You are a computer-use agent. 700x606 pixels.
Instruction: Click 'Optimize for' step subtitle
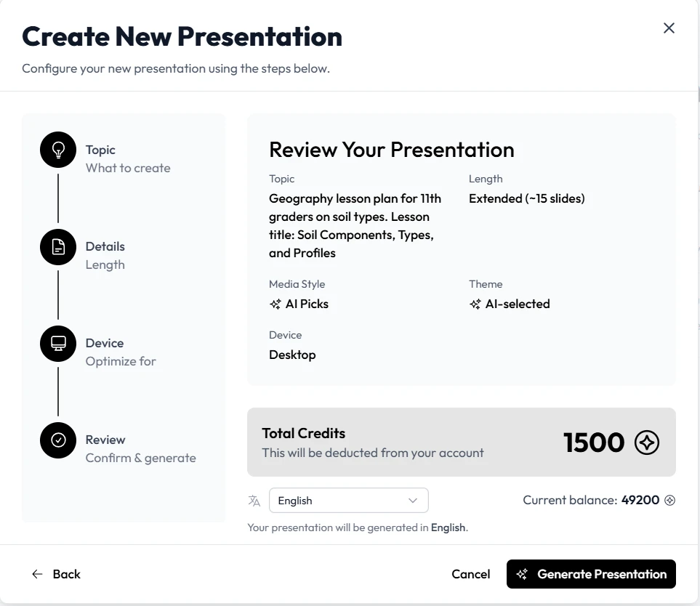point(121,361)
